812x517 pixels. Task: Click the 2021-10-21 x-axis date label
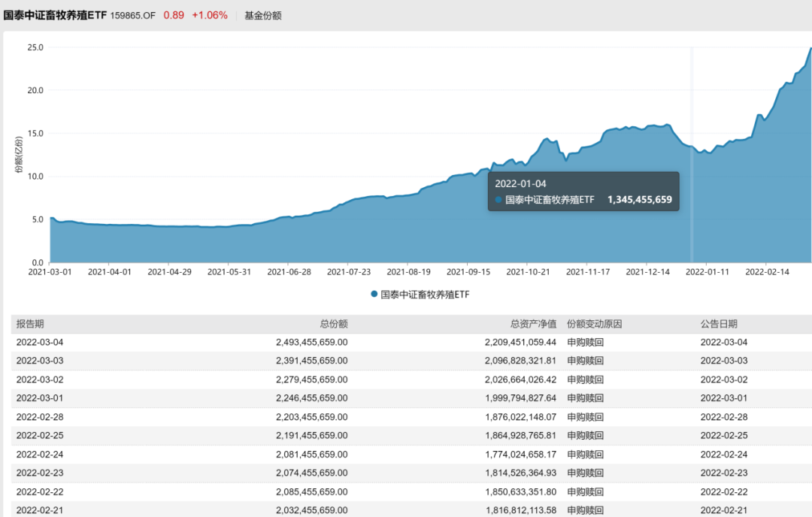tap(528, 272)
